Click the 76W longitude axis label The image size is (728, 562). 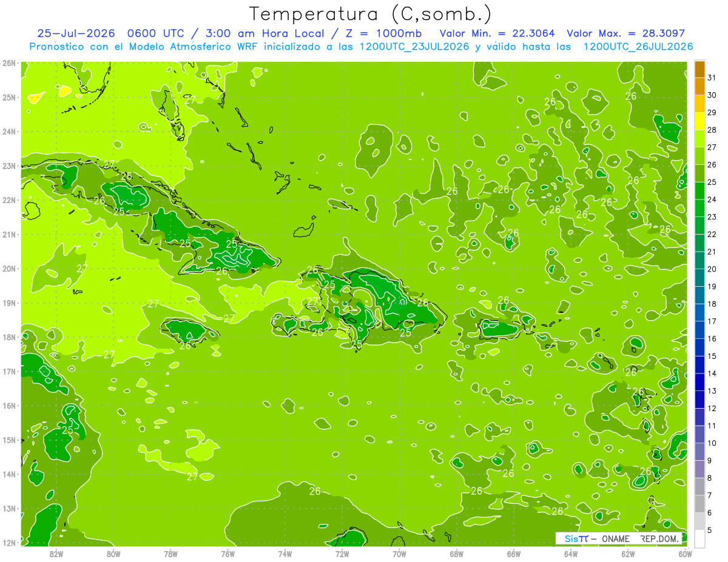[x=228, y=554]
